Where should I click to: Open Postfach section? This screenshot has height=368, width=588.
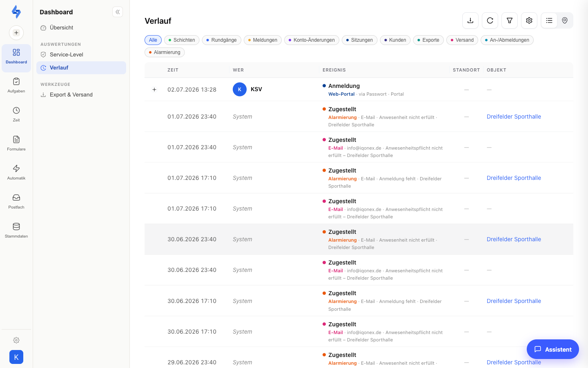tap(16, 202)
